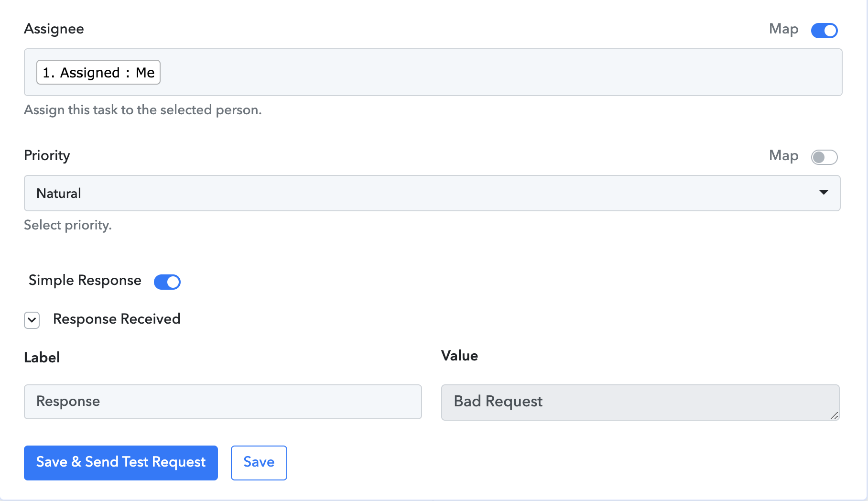Click the Map label beside Assignee
Viewport: 868px width, 501px height.
783,29
